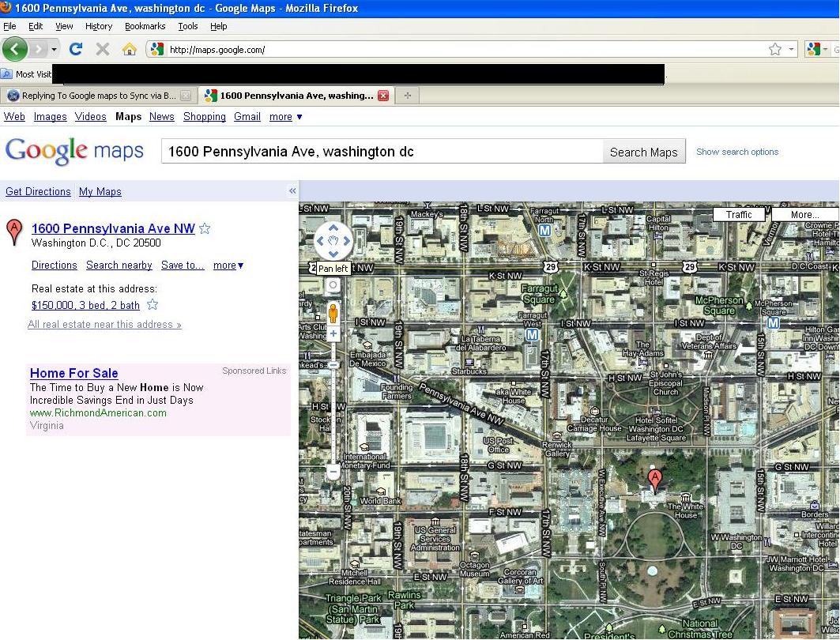Close the 1600 Pennsylvania Ave tab
The height and width of the screenshot is (640, 840).
click(383, 96)
